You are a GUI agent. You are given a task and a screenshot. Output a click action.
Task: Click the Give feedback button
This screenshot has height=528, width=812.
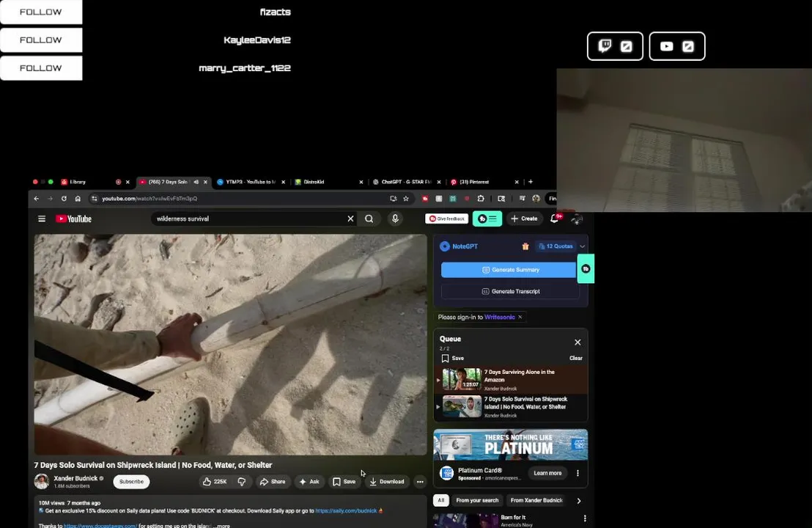(x=446, y=219)
